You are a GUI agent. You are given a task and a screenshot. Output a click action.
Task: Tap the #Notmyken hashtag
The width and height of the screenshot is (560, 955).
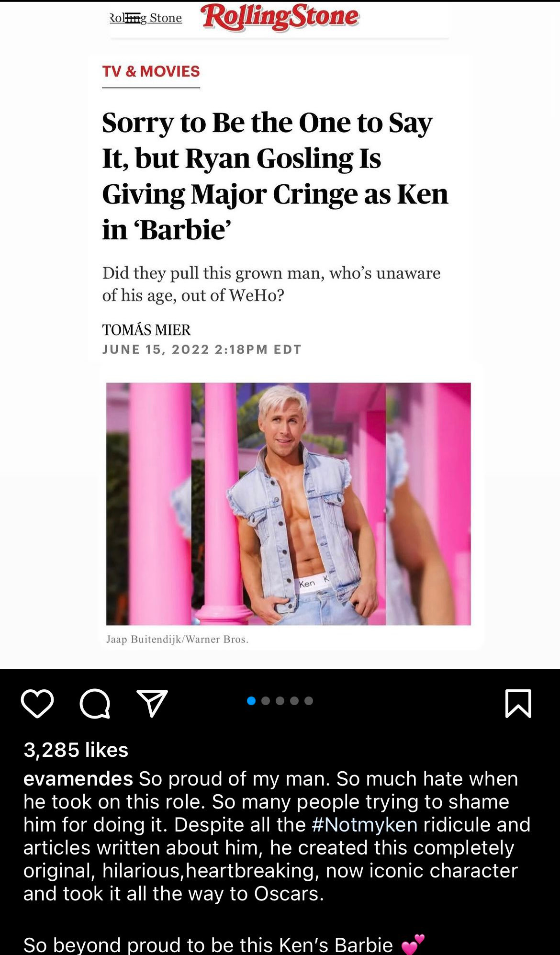click(364, 825)
